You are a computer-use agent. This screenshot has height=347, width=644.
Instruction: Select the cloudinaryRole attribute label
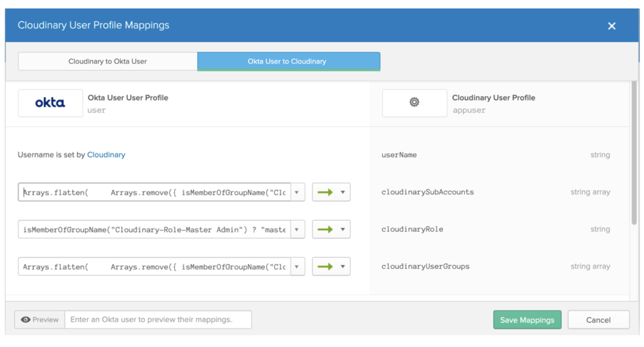tap(412, 229)
